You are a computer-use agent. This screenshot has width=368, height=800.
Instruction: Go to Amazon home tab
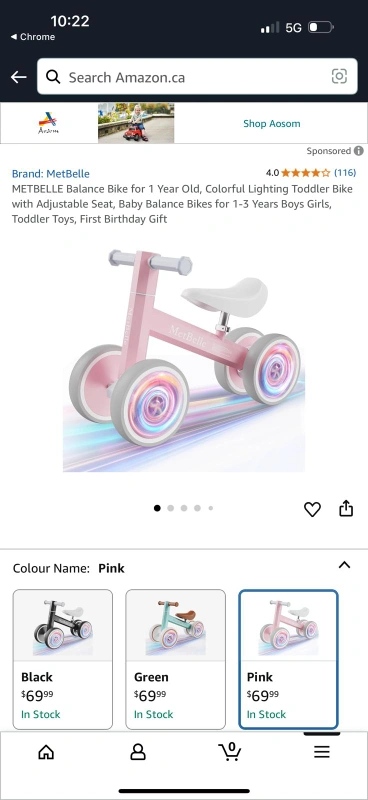coord(46,752)
